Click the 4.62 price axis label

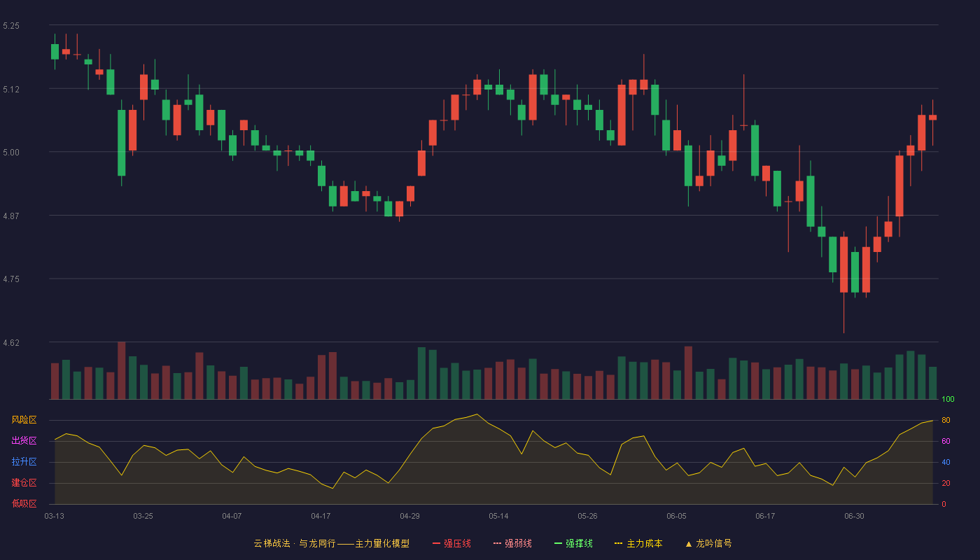click(x=11, y=343)
